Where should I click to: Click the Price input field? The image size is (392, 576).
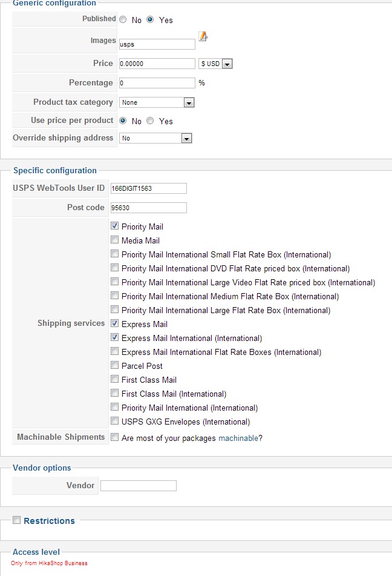(x=157, y=64)
